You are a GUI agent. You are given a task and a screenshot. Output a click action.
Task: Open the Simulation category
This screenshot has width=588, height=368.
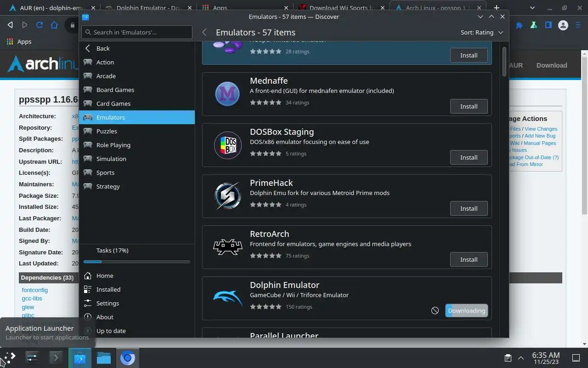137,159
